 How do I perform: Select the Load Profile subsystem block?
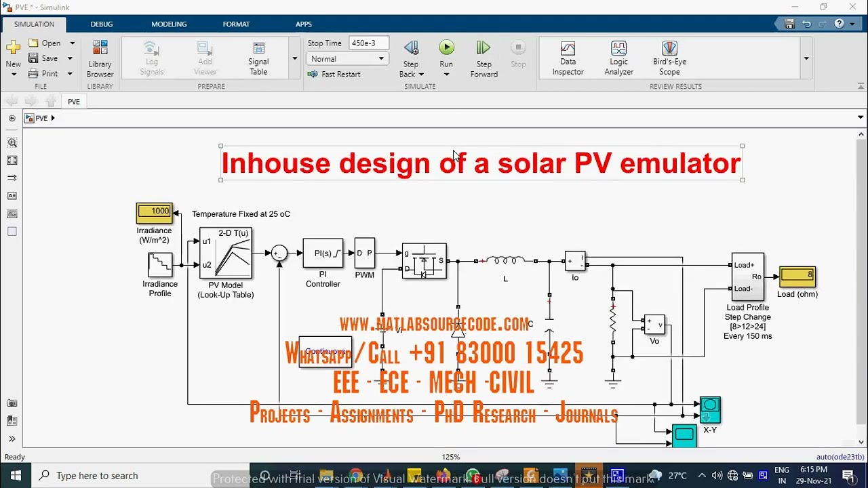pos(748,277)
